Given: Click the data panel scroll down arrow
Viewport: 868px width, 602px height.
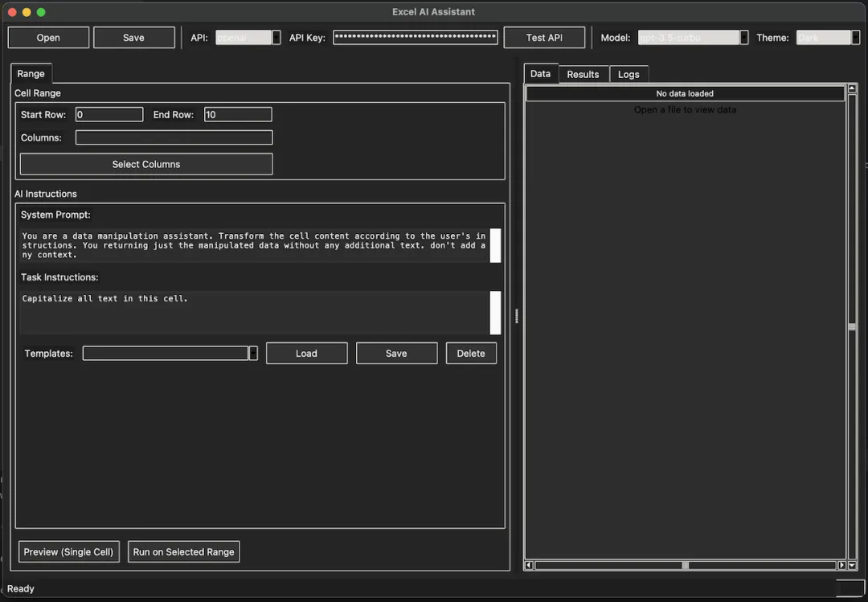Looking at the screenshot, I should click(x=852, y=565).
